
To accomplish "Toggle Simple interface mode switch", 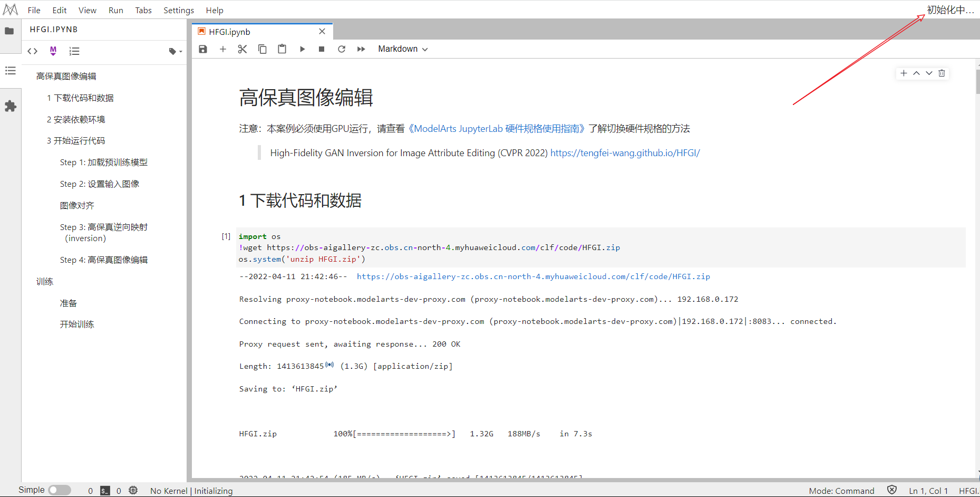I will 60,490.
